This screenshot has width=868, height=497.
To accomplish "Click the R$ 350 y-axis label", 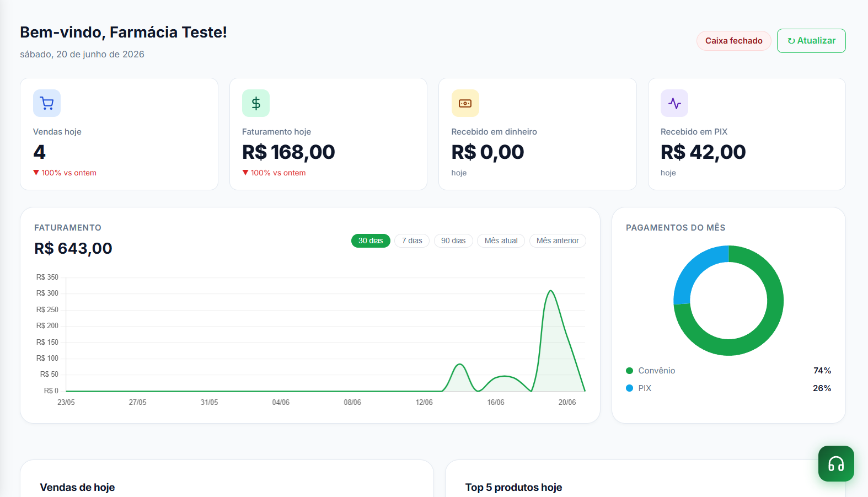I will click(x=47, y=277).
